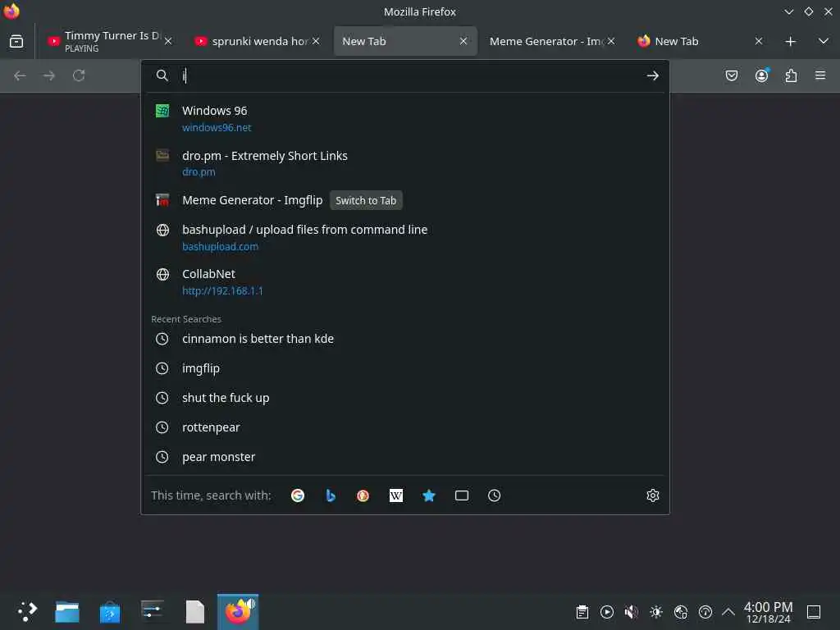840x630 pixels.
Task: Open Windows 96 suggestion
Action: tap(405, 118)
